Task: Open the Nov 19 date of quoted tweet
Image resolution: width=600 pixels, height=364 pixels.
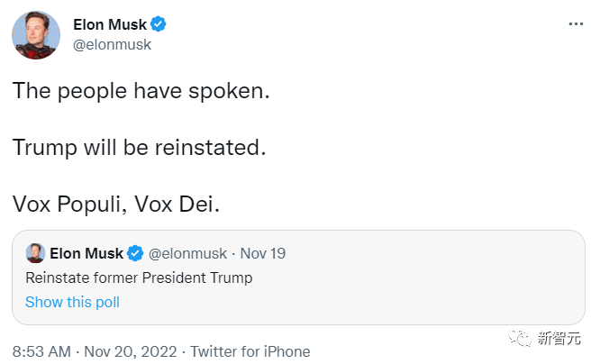Action: (x=263, y=253)
